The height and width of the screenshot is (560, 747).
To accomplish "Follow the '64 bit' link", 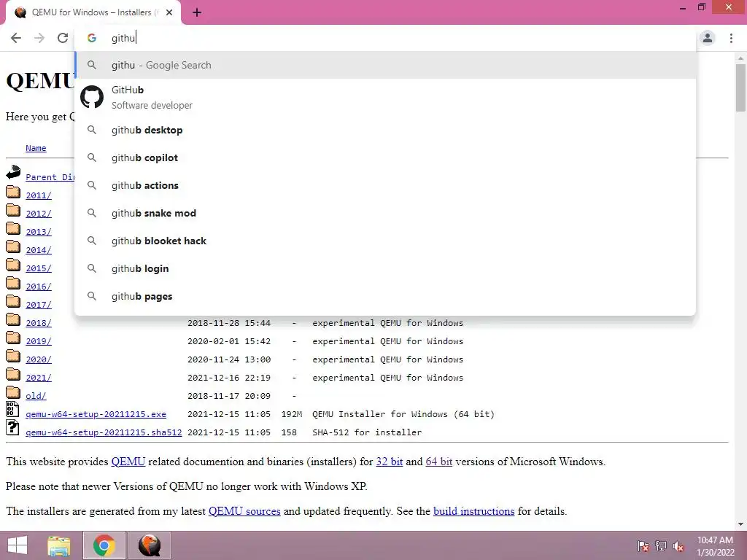I will click(x=438, y=462).
